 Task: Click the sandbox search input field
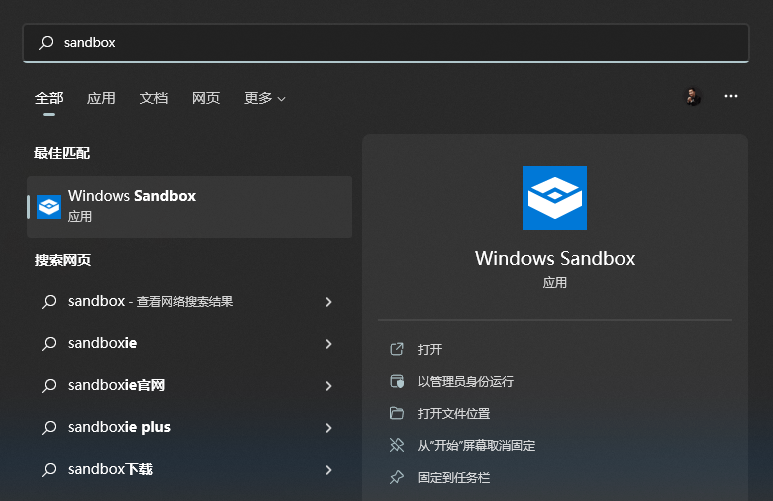click(386, 43)
